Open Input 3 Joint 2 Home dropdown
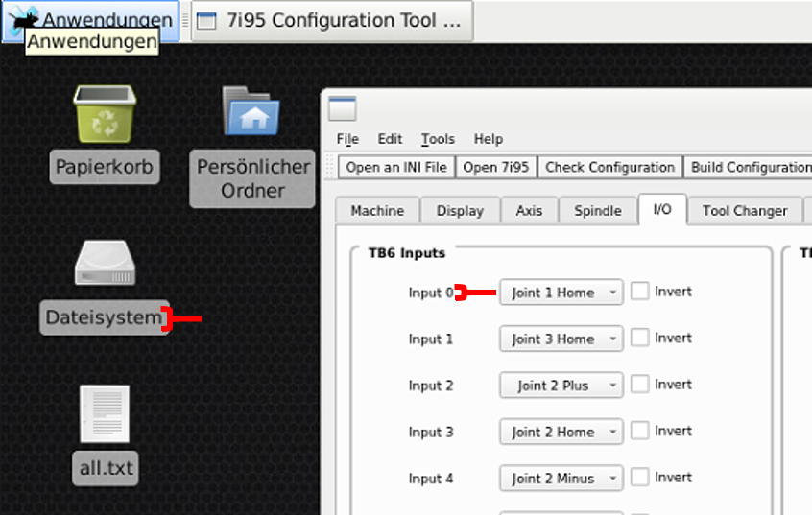This screenshot has width=812, height=515. 561,432
